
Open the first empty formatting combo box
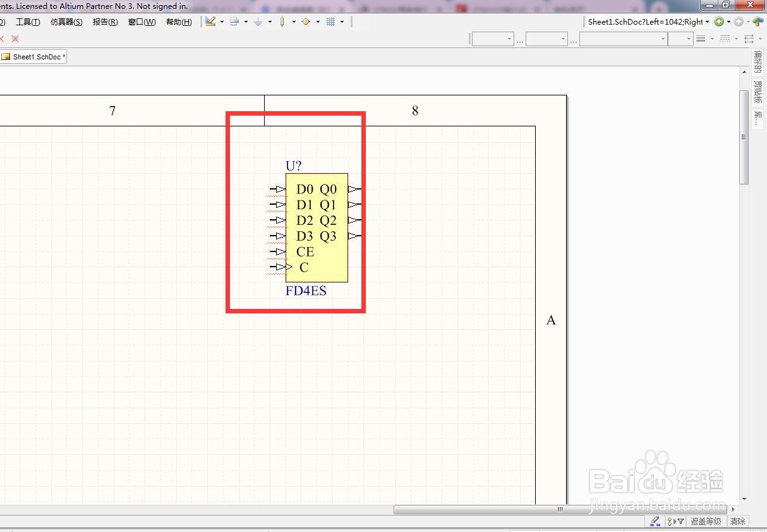point(493,39)
